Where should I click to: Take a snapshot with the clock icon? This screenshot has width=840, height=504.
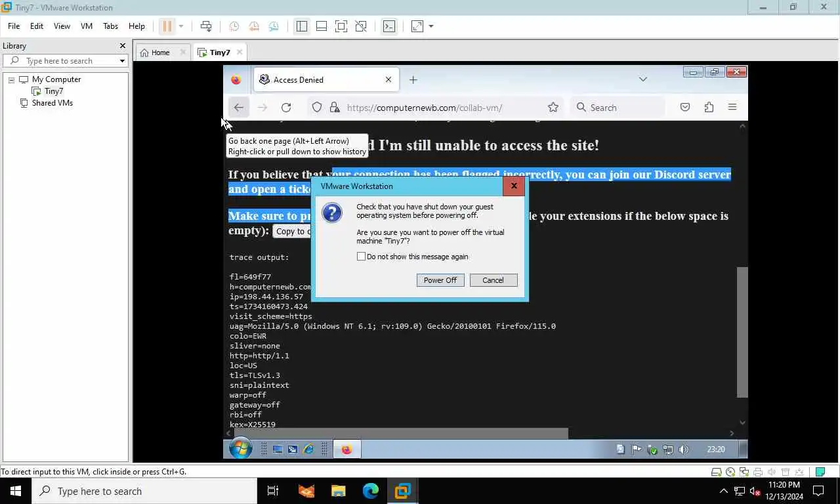point(234,26)
